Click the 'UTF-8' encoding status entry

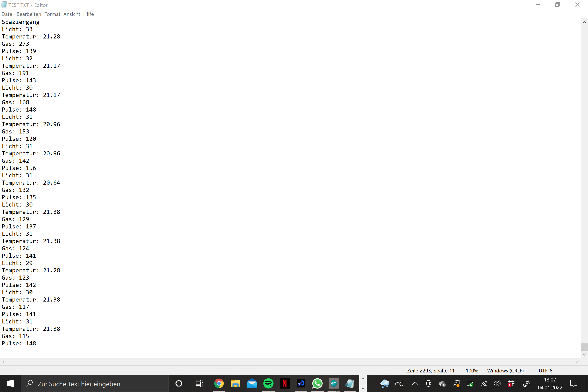click(x=545, y=371)
